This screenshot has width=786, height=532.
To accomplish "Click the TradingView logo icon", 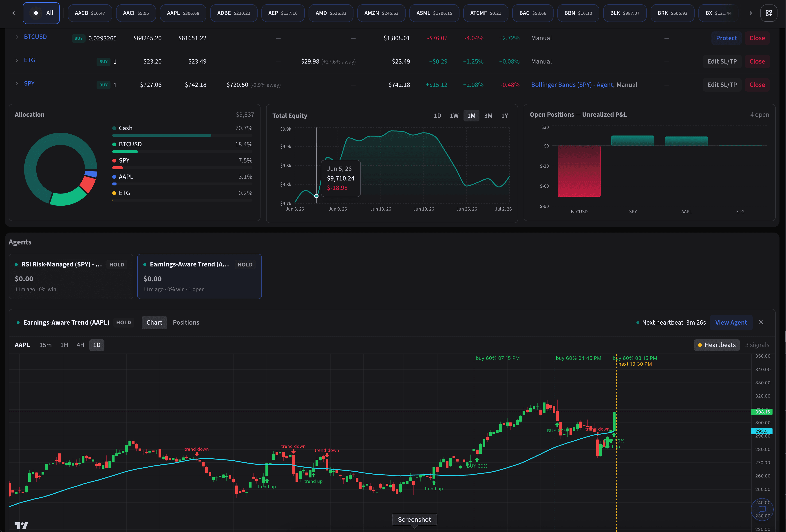I will point(21,525).
